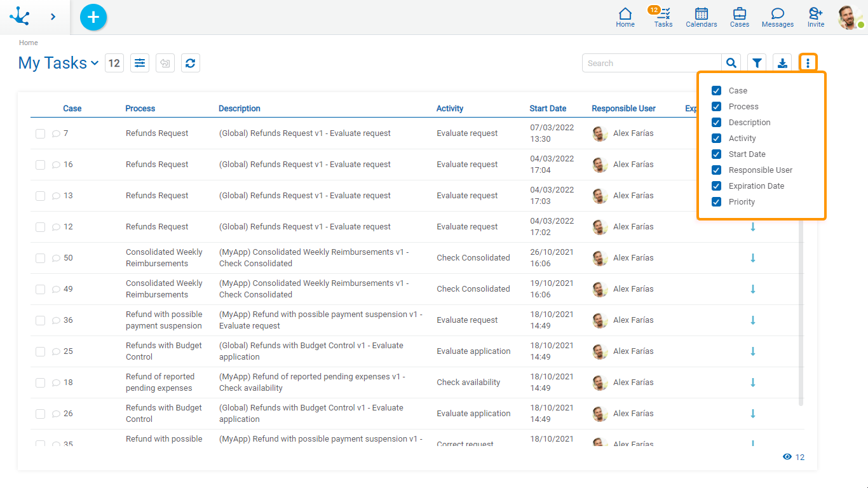Viewport: 868px width, 488px height.
Task: Close the three-dot column options menu
Action: (808, 63)
